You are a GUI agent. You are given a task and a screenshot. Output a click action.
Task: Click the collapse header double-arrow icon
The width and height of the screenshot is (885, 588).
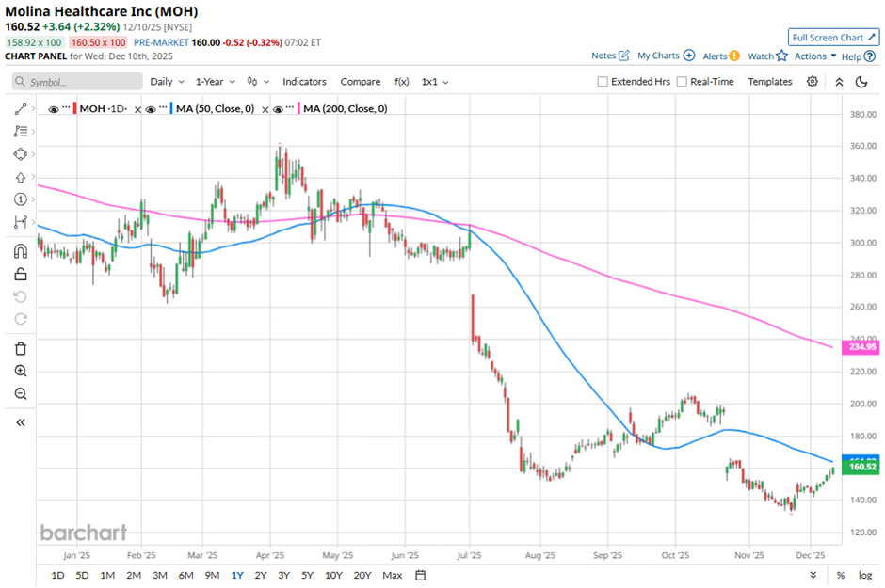tap(839, 82)
